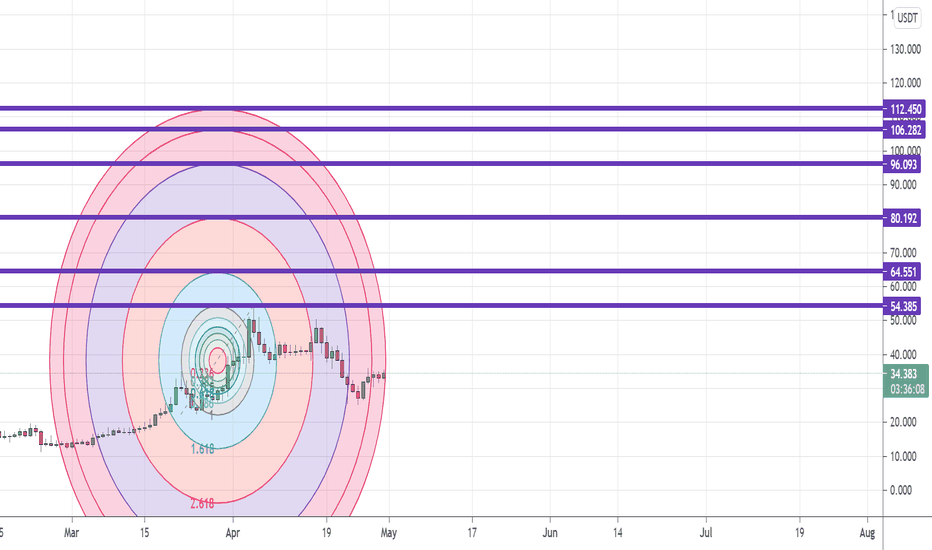932x550 pixels.
Task: Click the 1.618 Fibonacci circle label
Action: (202, 449)
